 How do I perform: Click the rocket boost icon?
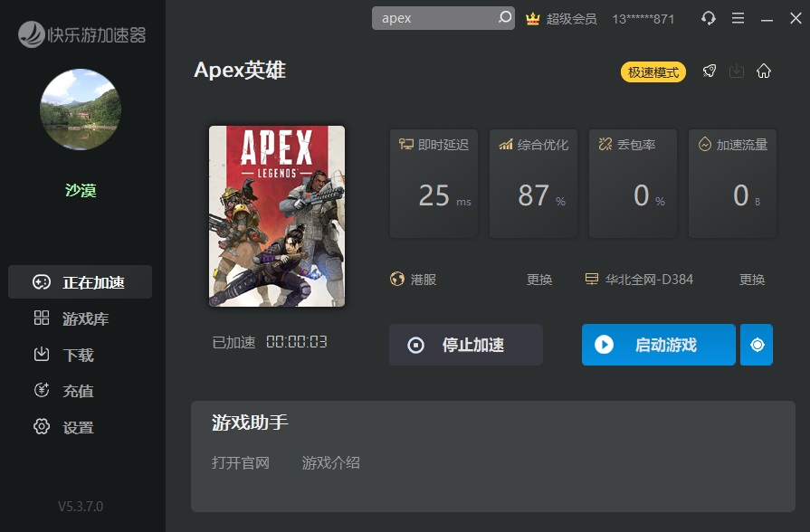[710, 71]
